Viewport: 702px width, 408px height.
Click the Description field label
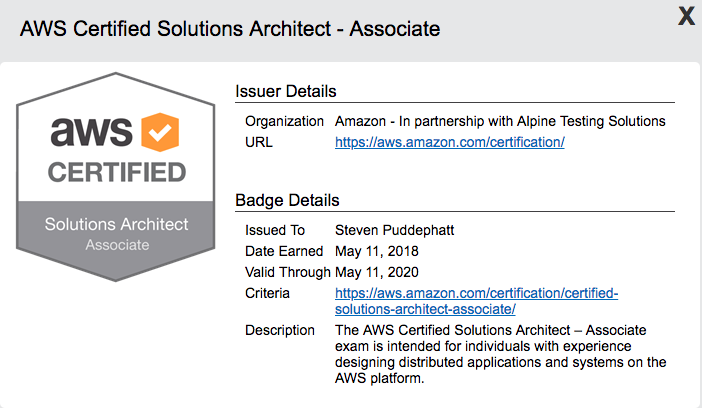[280, 330]
